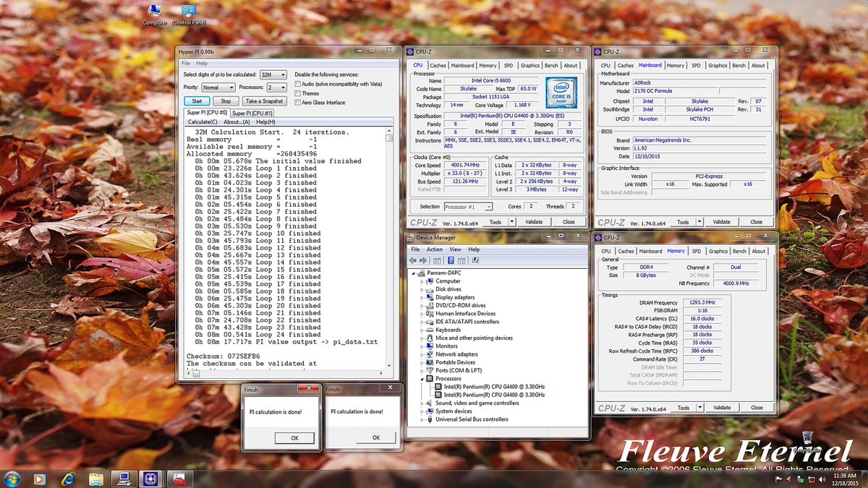Screen dimensions: 868x488
Task: Expand the Disk drives node
Action: point(422,289)
